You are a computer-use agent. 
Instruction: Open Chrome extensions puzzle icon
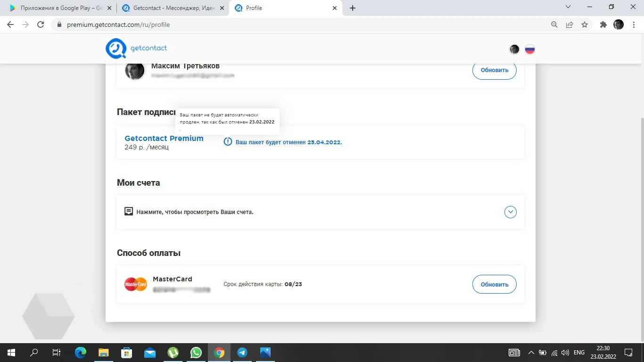click(x=603, y=25)
